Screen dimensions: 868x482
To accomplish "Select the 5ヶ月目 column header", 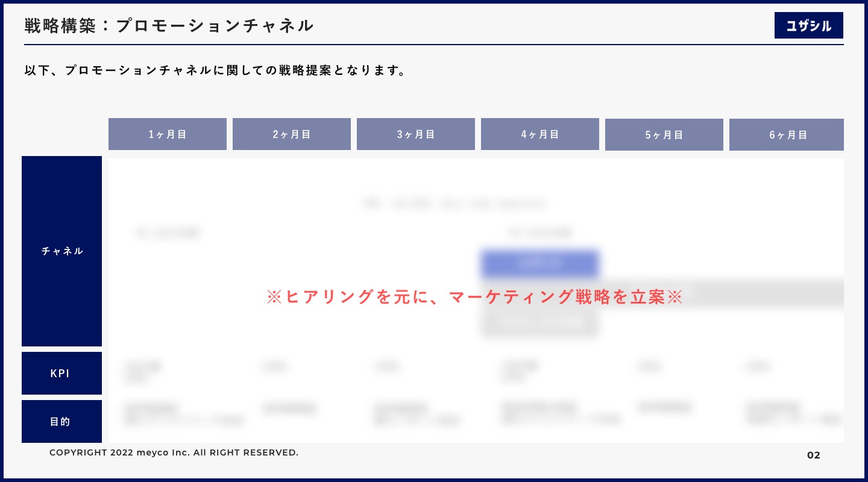I will pos(664,135).
